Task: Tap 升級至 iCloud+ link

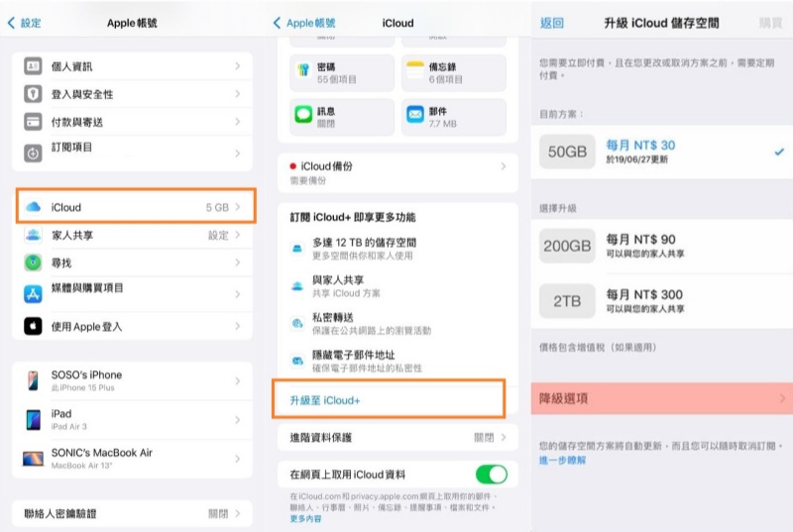Action: pos(325,400)
